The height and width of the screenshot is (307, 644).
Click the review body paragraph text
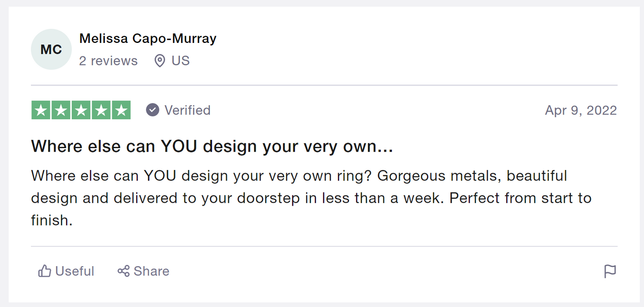(301, 198)
